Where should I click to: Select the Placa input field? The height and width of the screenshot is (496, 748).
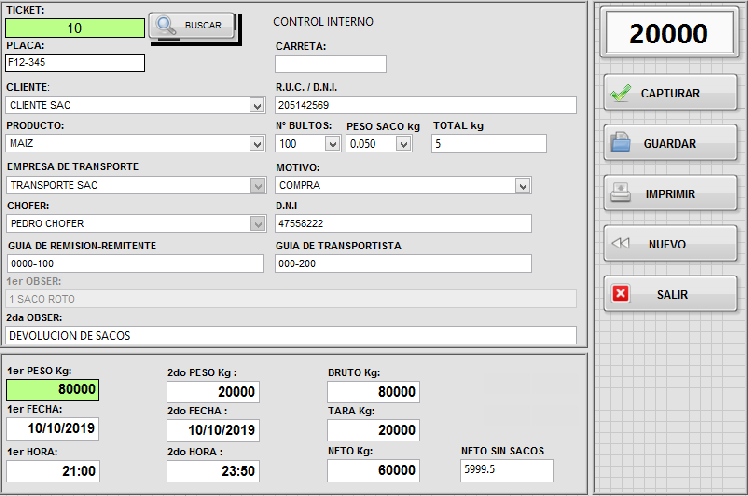(75, 63)
